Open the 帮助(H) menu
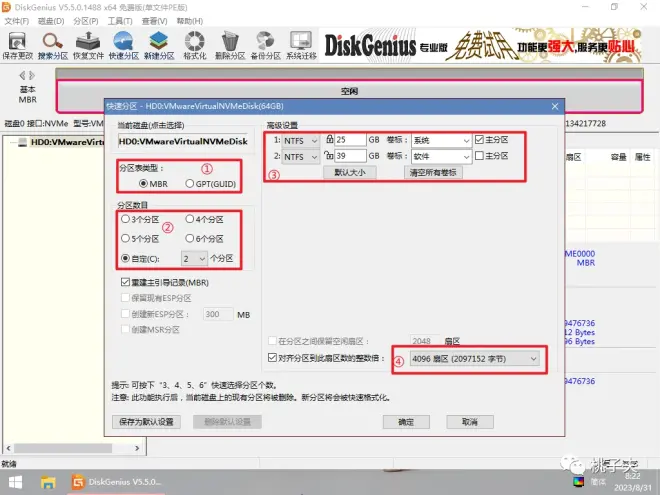 pyautogui.click(x=189, y=21)
